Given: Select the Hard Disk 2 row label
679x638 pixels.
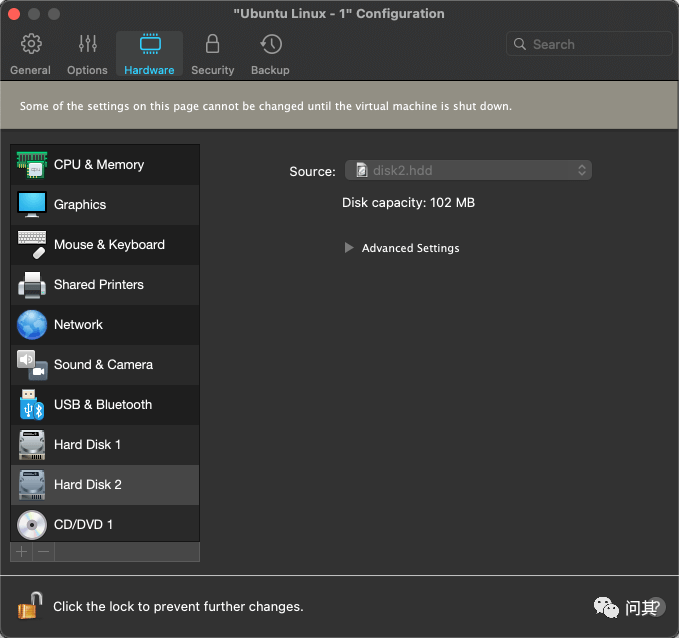Looking at the screenshot, I should pyautogui.click(x=87, y=485).
